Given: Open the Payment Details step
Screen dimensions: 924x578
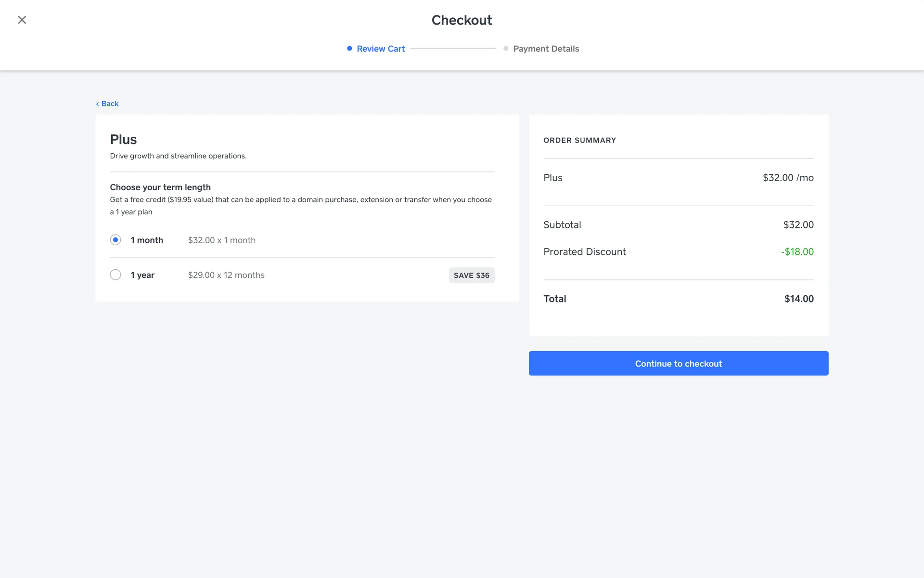Looking at the screenshot, I should [546, 49].
